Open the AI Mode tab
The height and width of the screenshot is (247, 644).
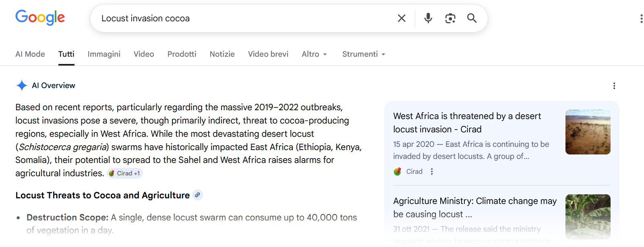[x=30, y=54]
